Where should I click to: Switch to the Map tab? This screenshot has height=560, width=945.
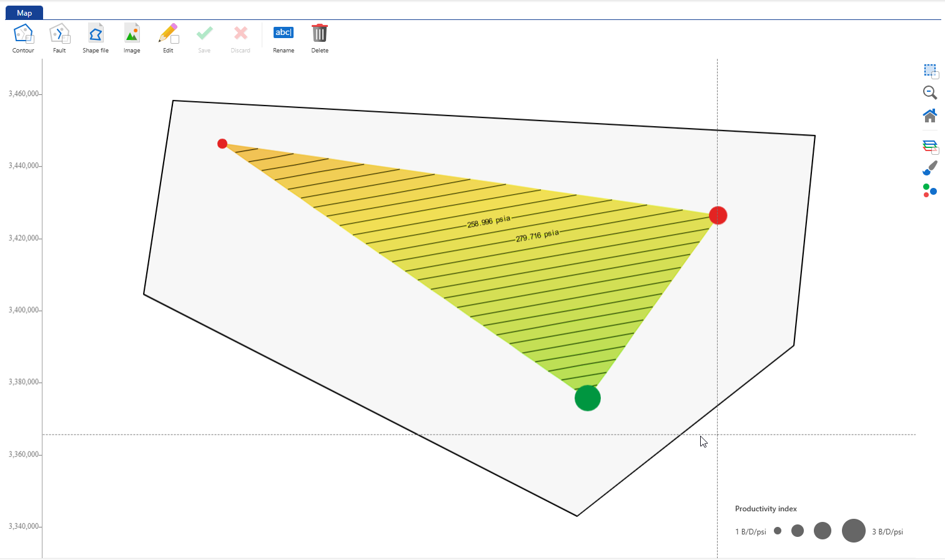[x=24, y=12]
